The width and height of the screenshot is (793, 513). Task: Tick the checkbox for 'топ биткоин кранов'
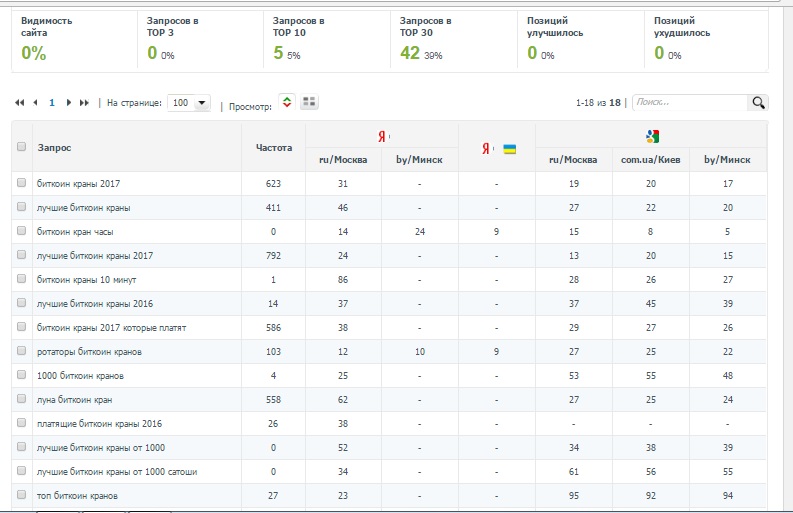(x=22, y=496)
